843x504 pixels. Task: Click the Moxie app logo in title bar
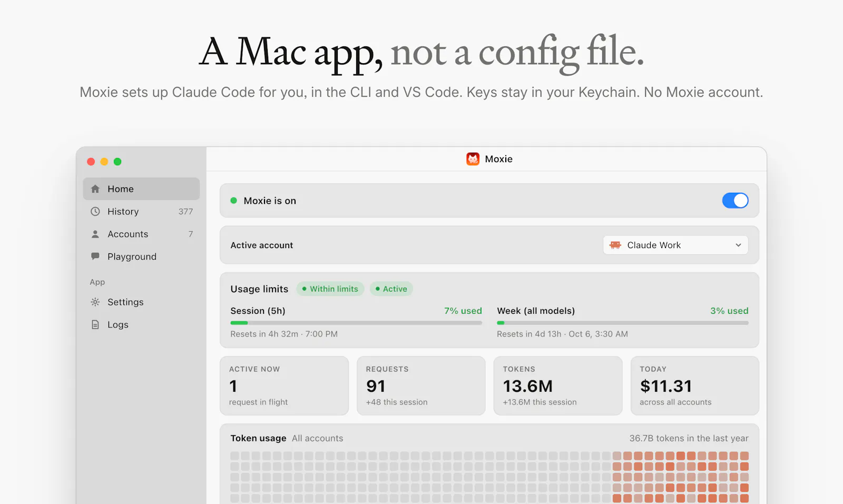pyautogui.click(x=473, y=159)
